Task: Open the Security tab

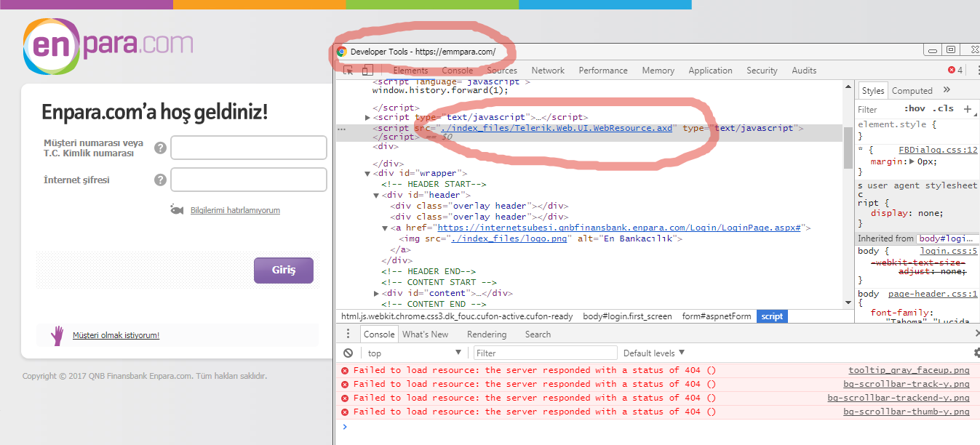Action: tap(762, 71)
